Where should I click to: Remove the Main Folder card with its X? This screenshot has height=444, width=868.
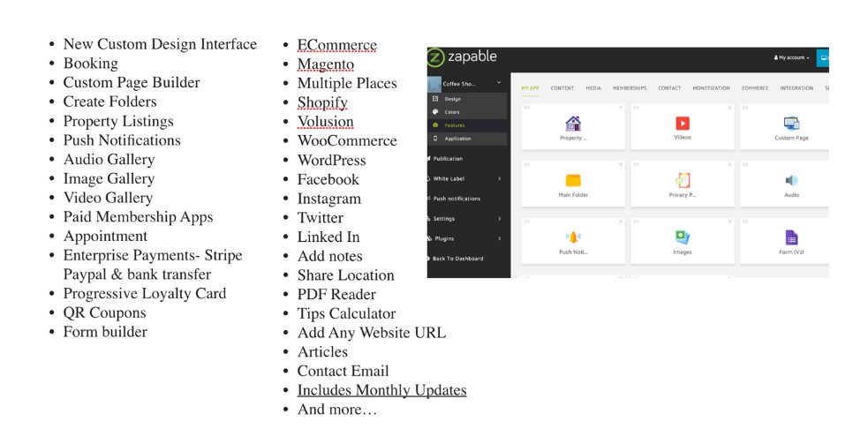(621, 164)
